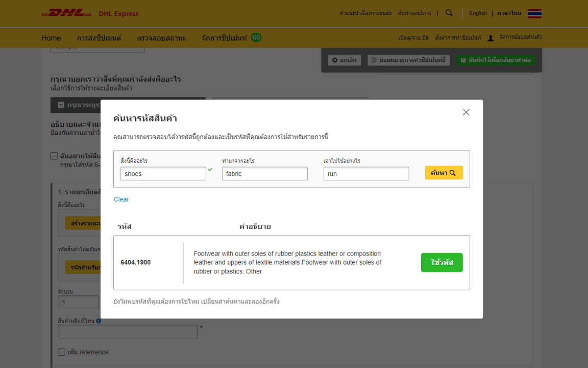Click the เอาไปใช้อย่างไร field containing run
The height and width of the screenshot is (368, 588).
tap(366, 173)
